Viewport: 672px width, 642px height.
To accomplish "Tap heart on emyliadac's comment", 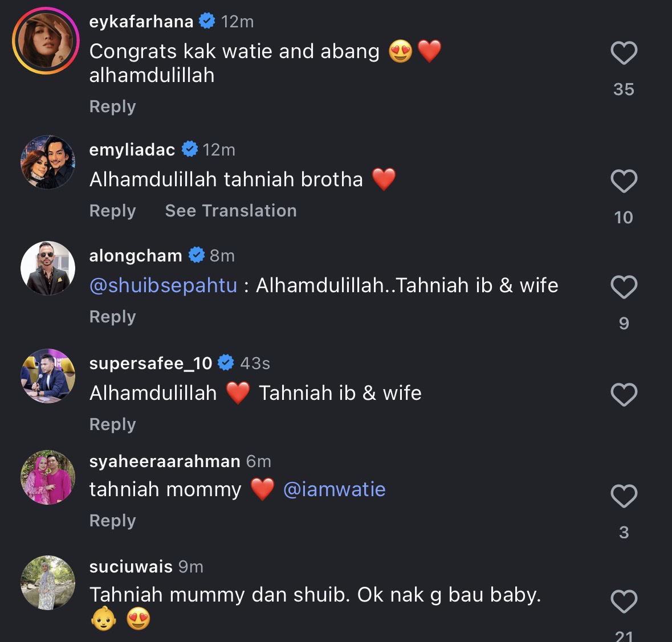I will (624, 181).
